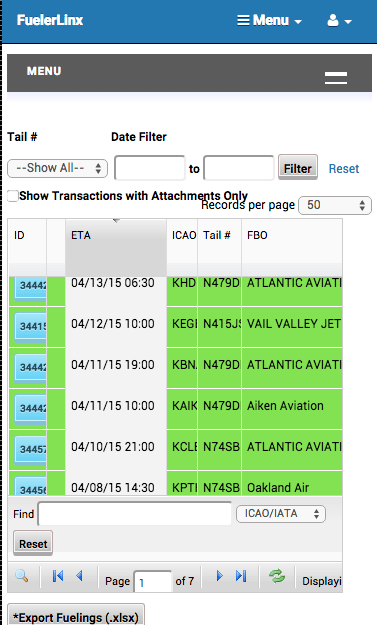
Task: Go to first page of results
Action: tap(58, 576)
